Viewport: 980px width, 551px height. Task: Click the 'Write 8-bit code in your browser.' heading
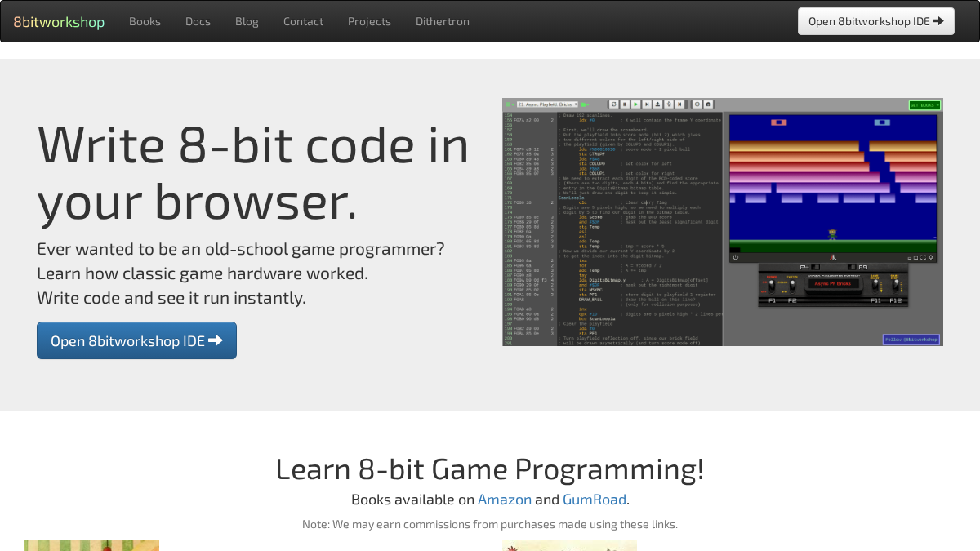coord(253,172)
